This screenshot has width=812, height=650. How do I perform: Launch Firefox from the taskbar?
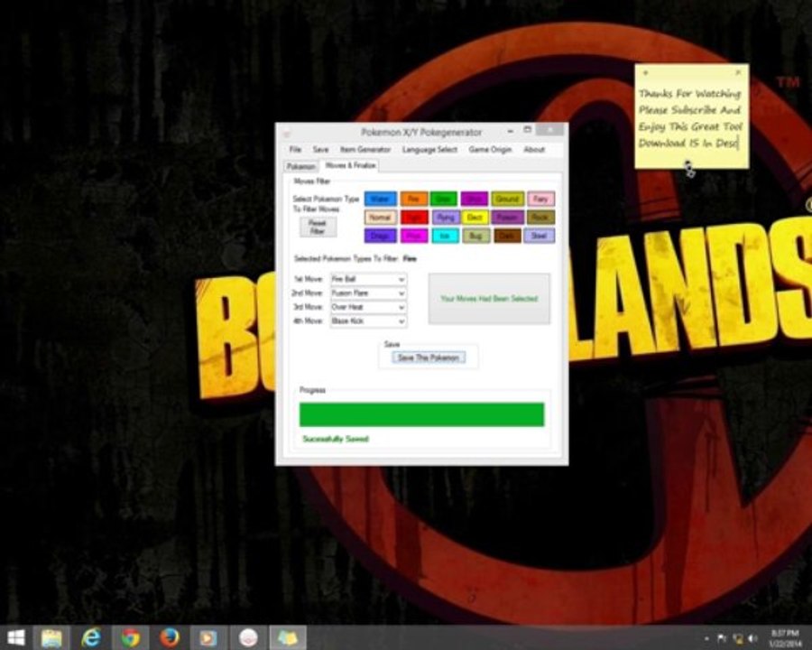170,637
